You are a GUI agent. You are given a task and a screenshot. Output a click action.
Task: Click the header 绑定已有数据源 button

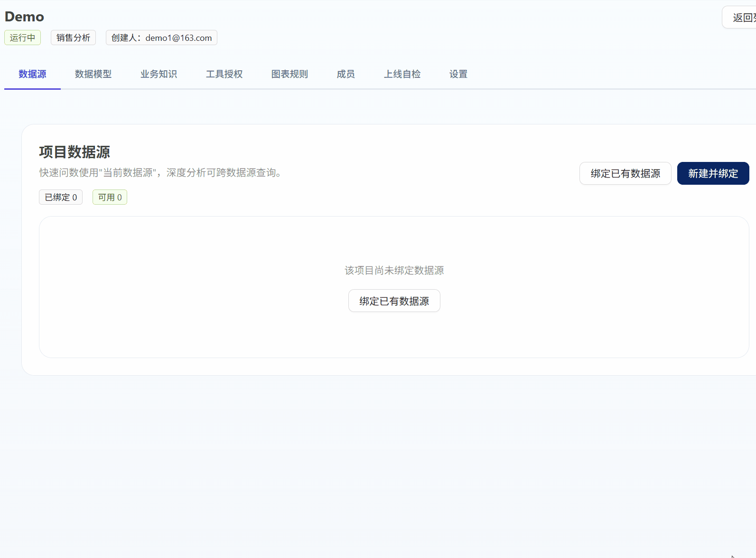pos(625,173)
